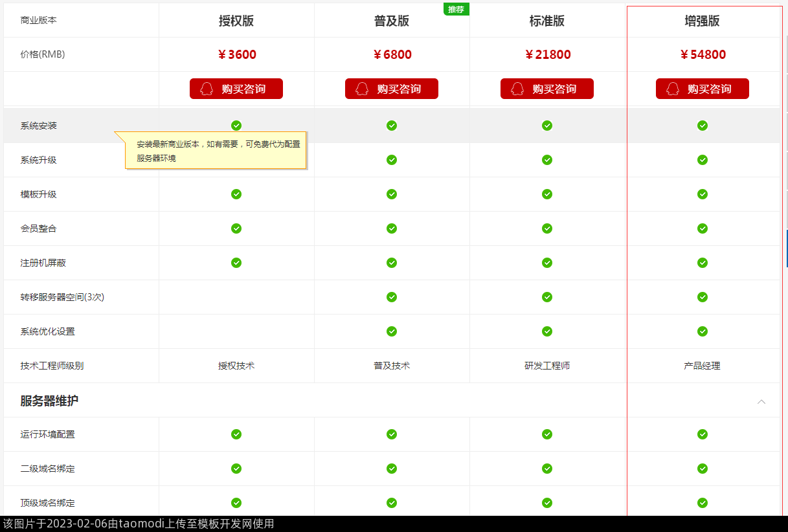Click 系统优化设置 checkmark in 标准版 column
The height and width of the screenshot is (532, 788).
click(547, 331)
